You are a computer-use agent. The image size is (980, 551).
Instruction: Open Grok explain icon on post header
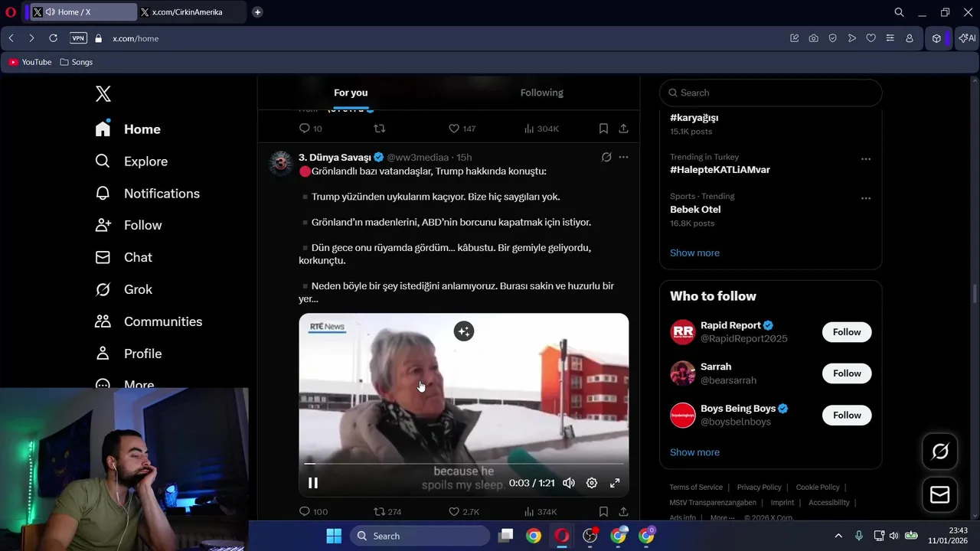606,157
